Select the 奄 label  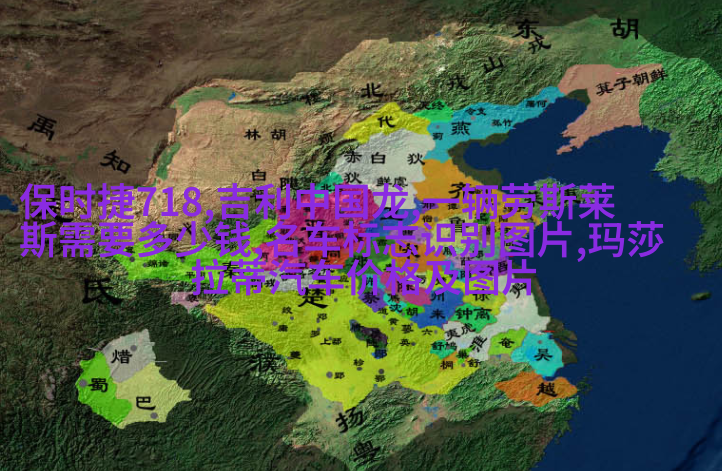tap(506, 343)
